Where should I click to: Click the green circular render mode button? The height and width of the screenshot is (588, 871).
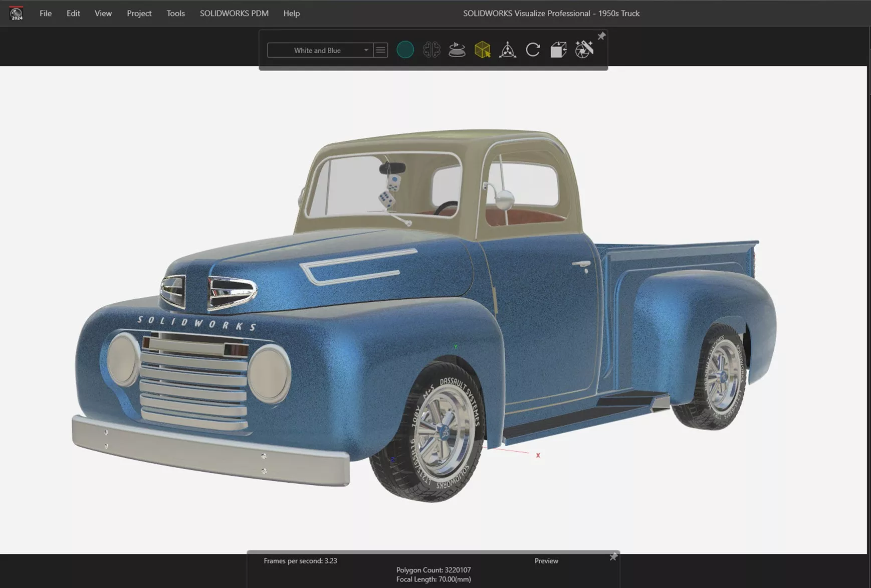tap(405, 50)
